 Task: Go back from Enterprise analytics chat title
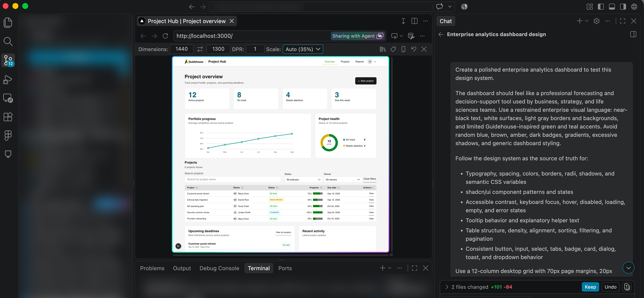(441, 34)
